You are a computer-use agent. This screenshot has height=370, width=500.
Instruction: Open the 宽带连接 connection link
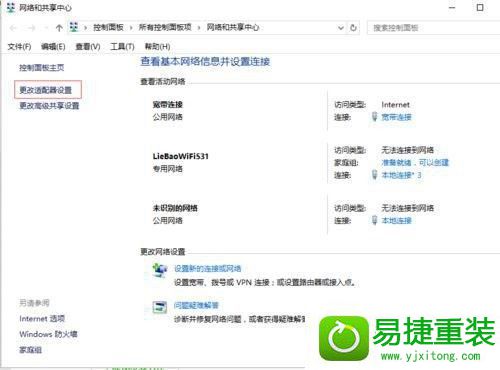(396, 117)
